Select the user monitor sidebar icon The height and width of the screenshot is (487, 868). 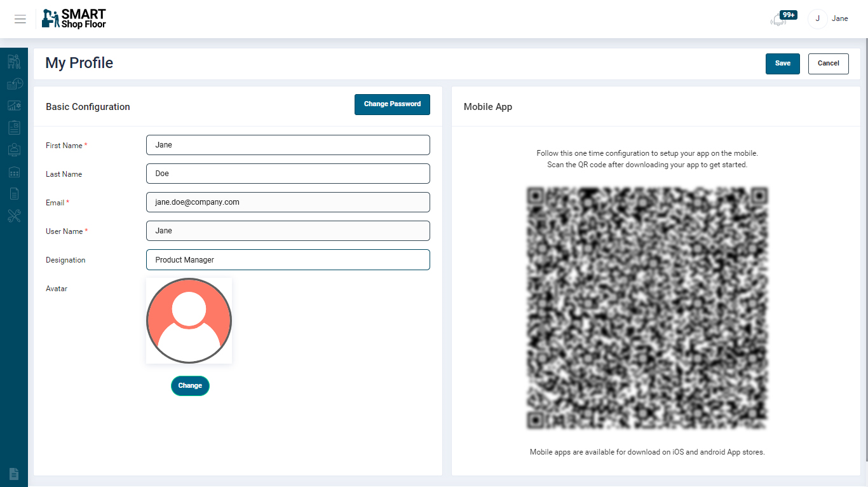tap(14, 150)
